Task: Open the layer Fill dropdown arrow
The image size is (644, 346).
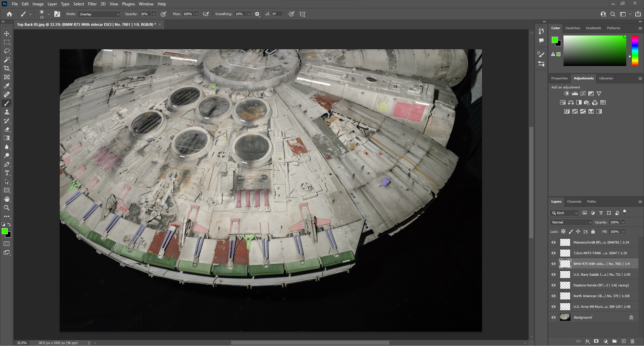Action: click(623, 231)
